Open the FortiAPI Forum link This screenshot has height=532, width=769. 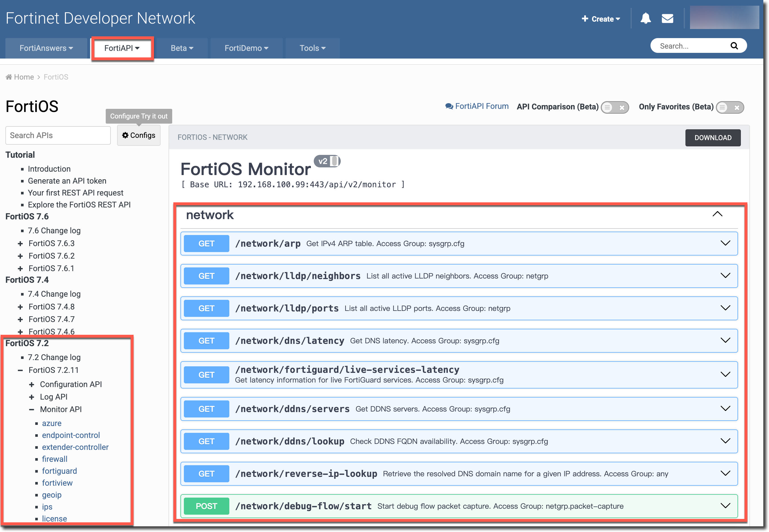[477, 106]
